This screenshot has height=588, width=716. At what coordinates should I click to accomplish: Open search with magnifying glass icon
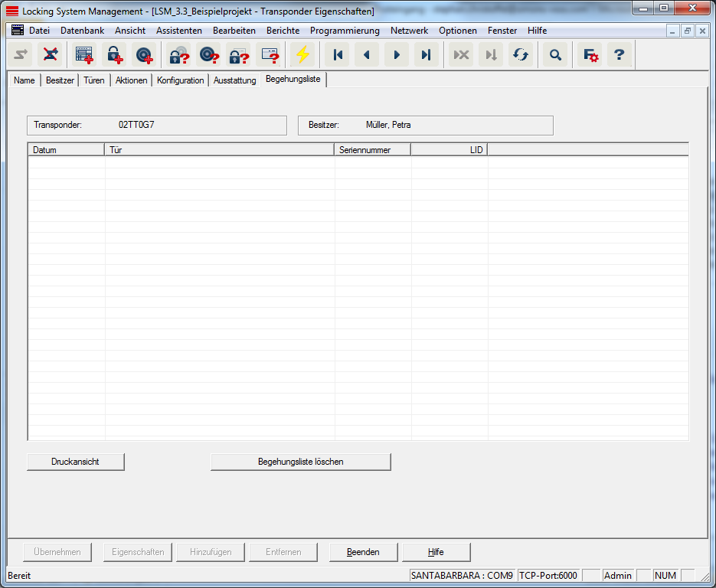pyautogui.click(x=555, y=55)
